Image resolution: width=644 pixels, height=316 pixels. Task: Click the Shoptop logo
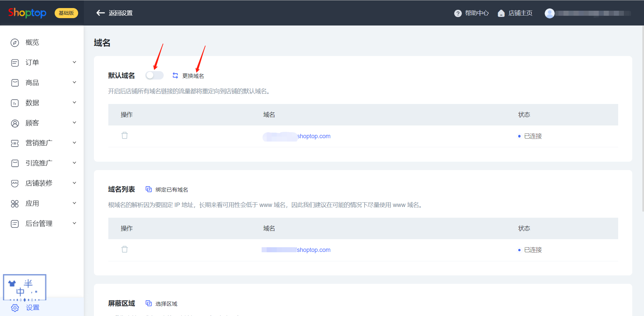pyautogui.click(x=27, y=13)
